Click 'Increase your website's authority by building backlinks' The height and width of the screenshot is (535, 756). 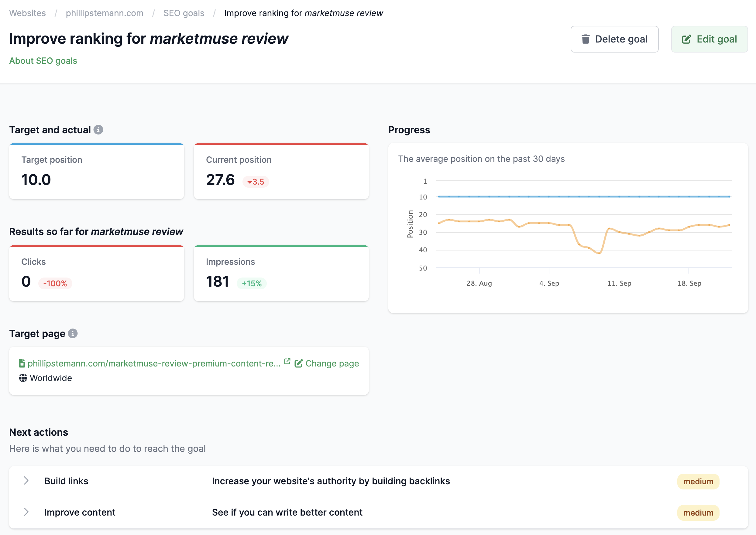(331, 481)
